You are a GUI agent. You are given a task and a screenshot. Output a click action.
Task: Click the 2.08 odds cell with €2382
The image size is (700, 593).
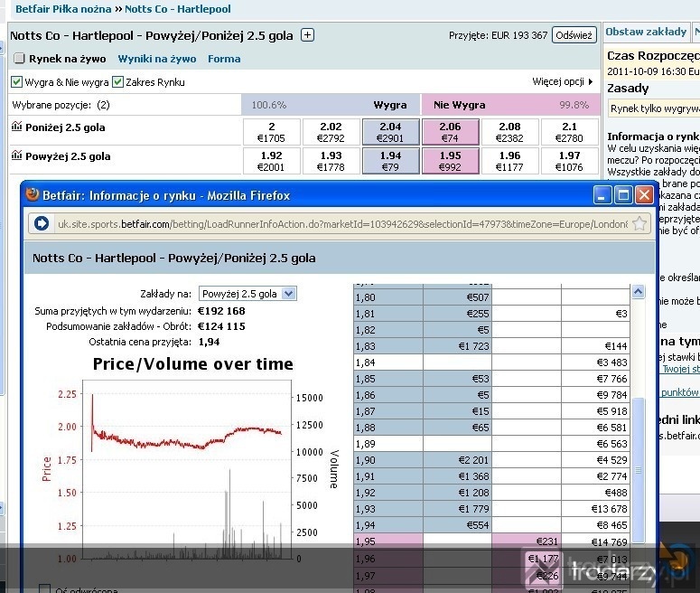pyautogui.click(x=509, y=132)
